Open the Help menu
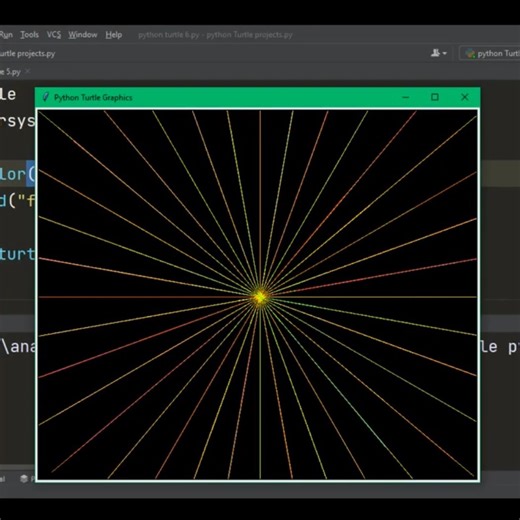 tap(114, 35)
